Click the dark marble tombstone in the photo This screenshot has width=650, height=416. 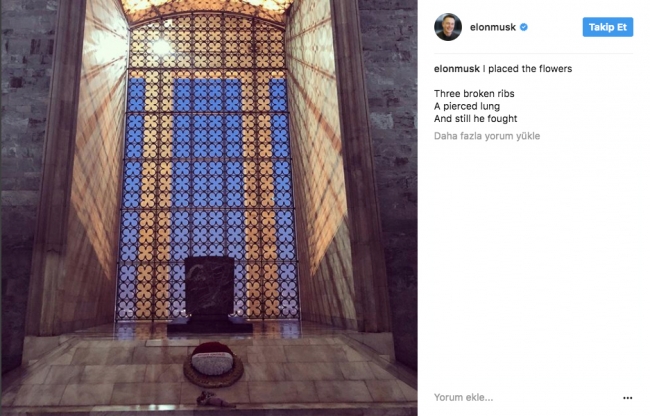click(x=209, y=286)
